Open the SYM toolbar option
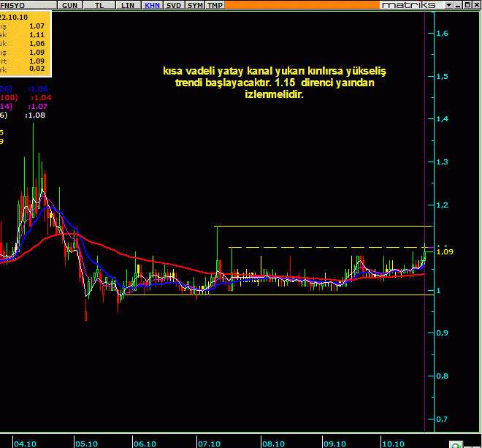Viewport: 482px width, 448px height. [195, 4]
